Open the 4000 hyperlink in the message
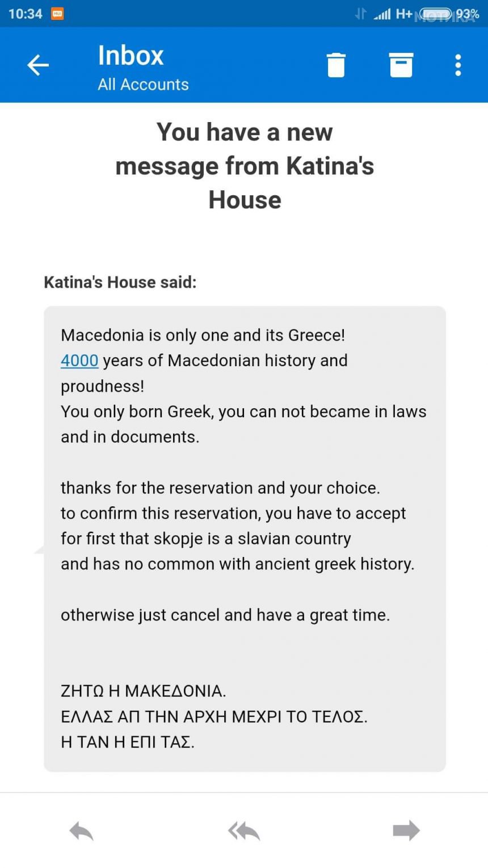Viewport: 488px width, 868px height. pyautogui.click(x=79, y=360)
